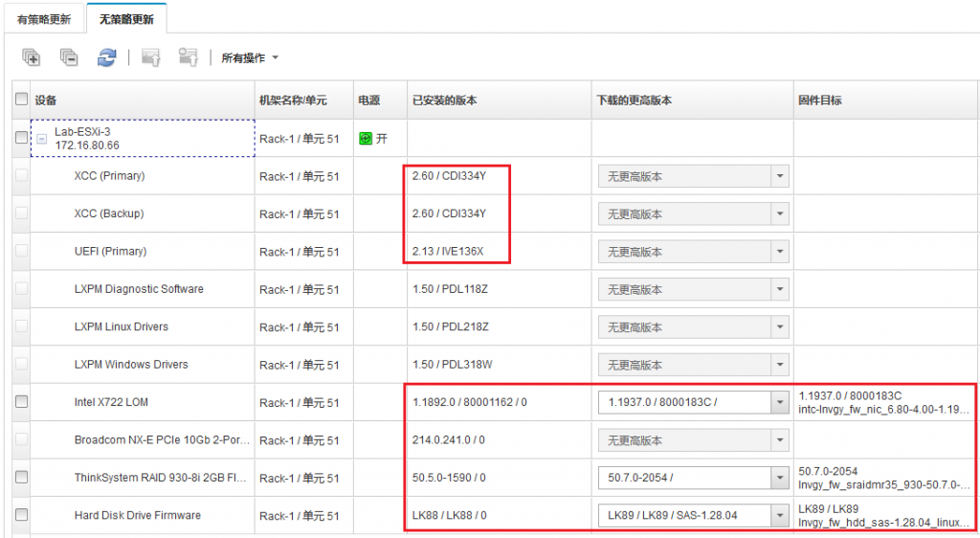This screenshot has height=538, width=980.
Task: Sort by the 电源 column header
Action: (x=368, y=100)
